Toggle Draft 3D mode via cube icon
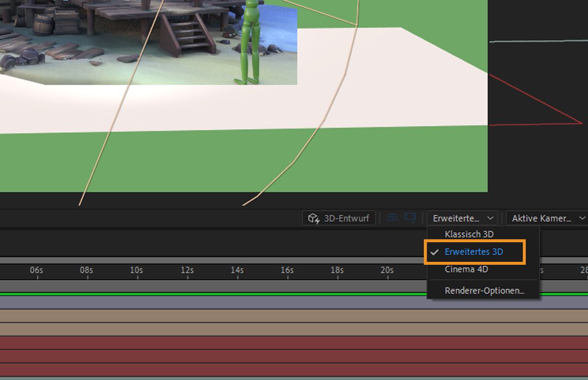The width and height of the screenshot is (588, 380). point(313,218)
